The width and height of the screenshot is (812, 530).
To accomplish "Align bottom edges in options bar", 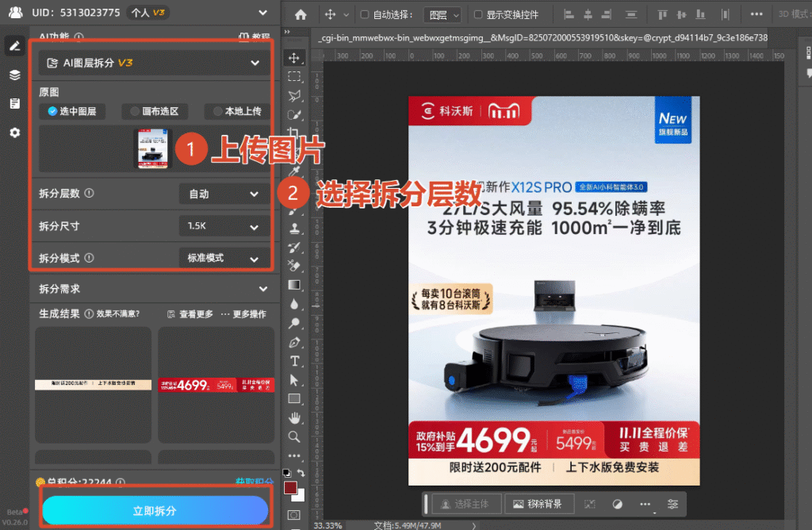I will (x=700, y=14).
